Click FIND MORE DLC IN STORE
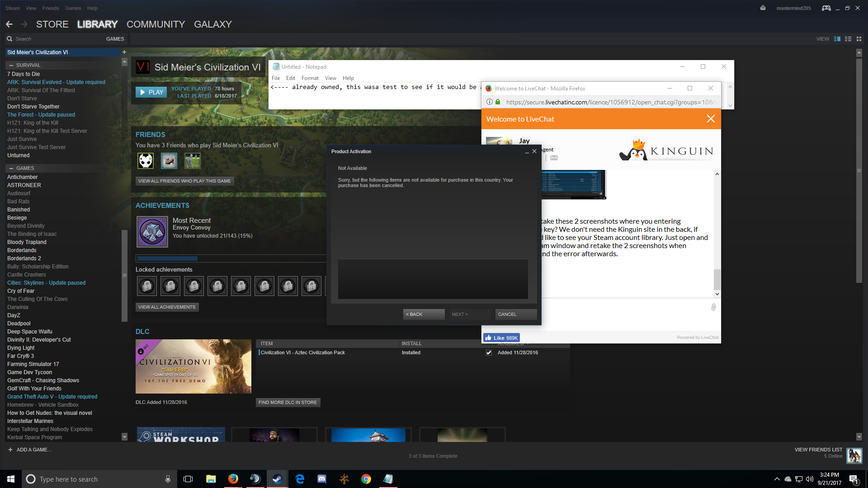The width and height of the screenshot is (868, 488). 288,402
